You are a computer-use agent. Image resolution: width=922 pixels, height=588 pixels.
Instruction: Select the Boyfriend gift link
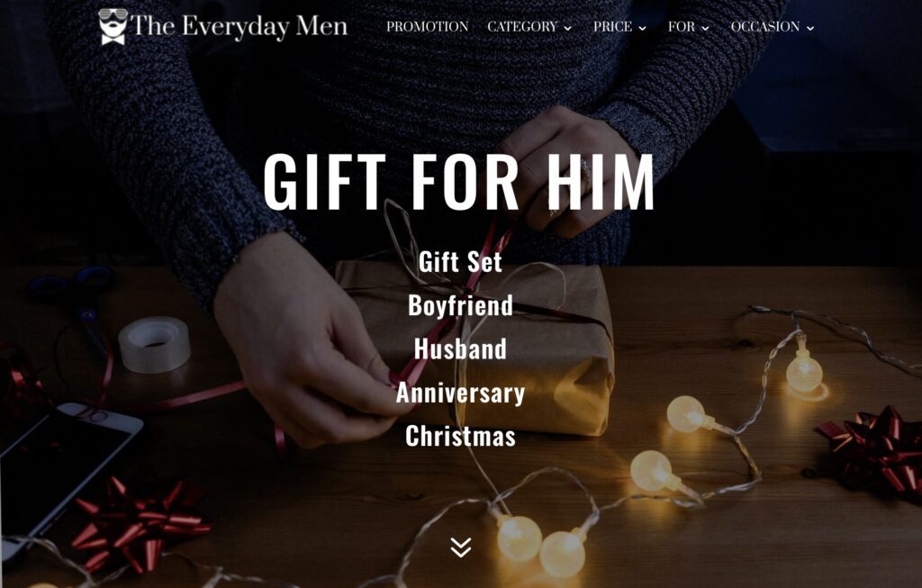pos(460,305)
